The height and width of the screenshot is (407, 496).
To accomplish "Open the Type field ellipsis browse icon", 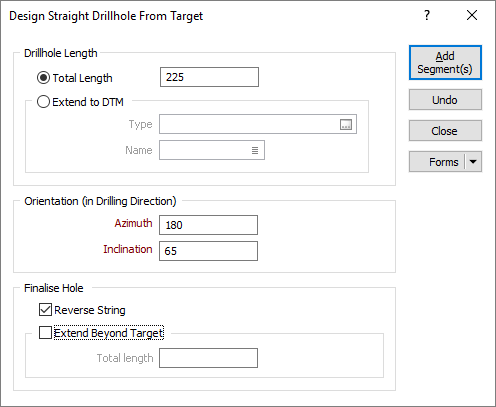I will coord(346,124).
